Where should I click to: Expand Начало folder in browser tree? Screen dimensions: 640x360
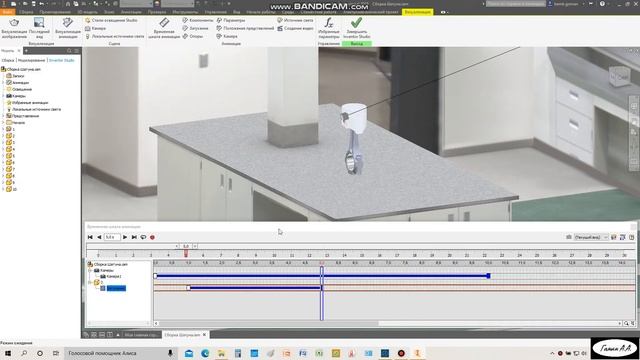pyautogui.click(x=4, y=122)
